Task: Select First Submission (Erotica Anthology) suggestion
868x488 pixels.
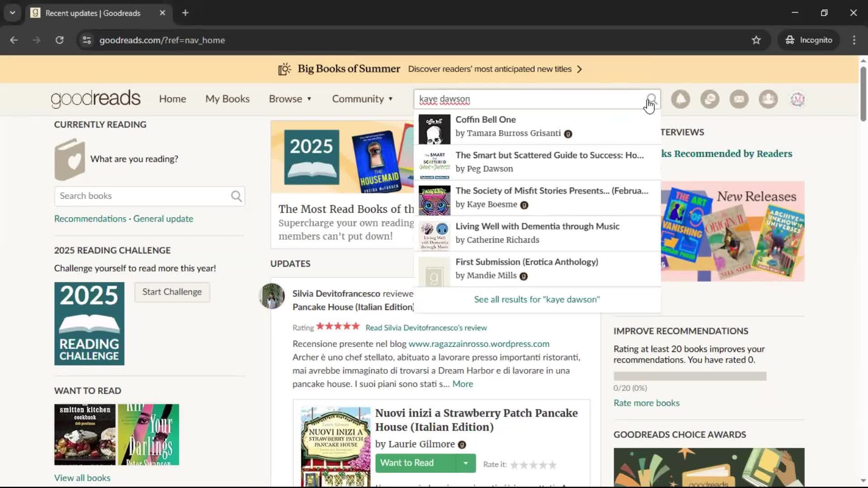Action: click(537, 269)
